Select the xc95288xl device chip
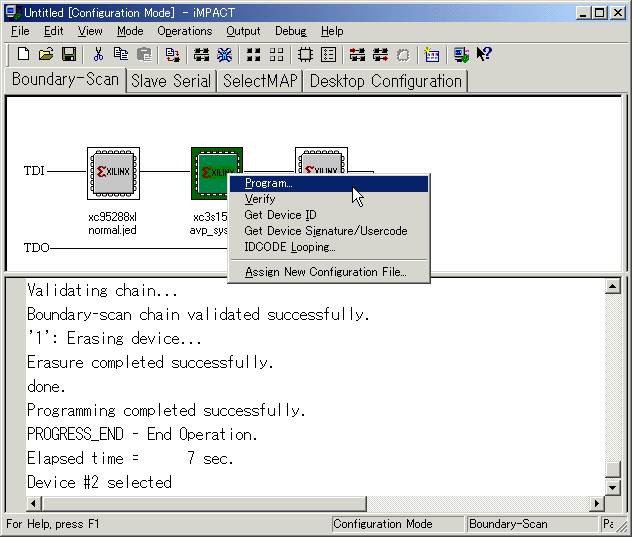The height and width of the screenshot is (537, 632). tap(114, 173)
